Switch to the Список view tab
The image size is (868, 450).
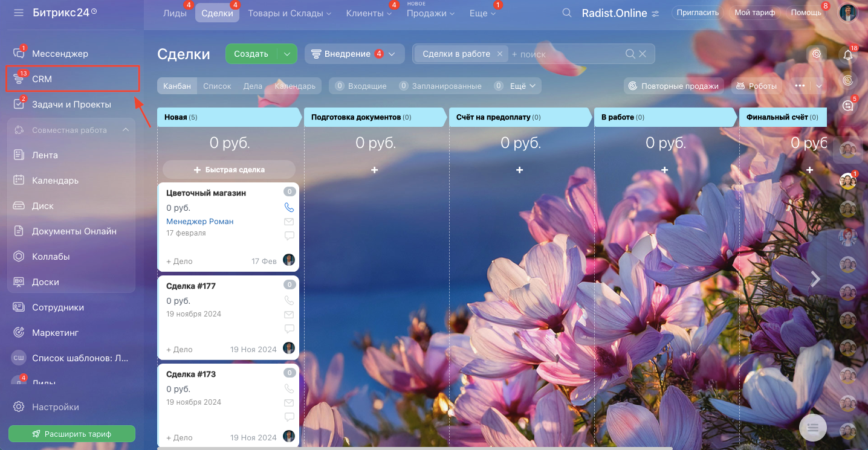[x=217, y=86]
